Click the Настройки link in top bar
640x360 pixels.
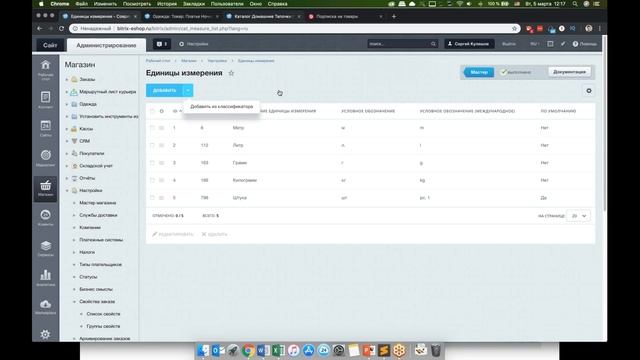193,44
